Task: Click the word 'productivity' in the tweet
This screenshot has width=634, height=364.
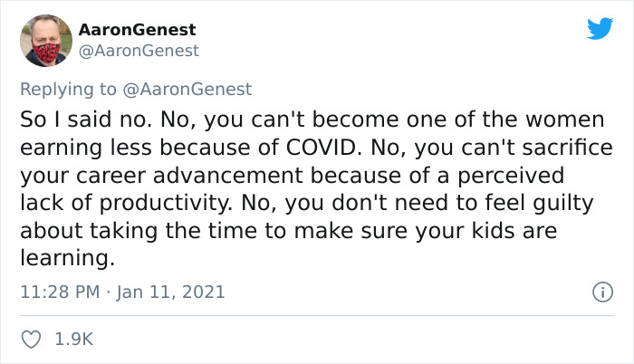Action: click(x=166, y=203)
